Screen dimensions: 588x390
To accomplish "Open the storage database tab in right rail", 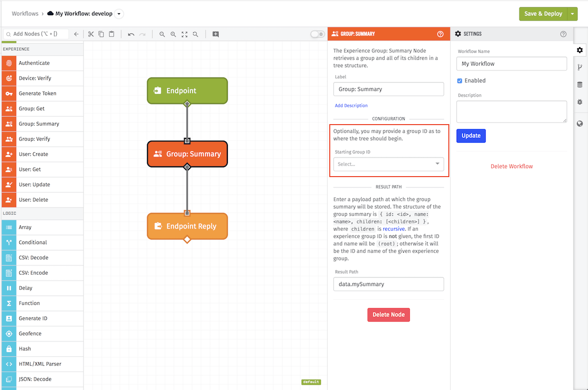I will click(580, 84).
